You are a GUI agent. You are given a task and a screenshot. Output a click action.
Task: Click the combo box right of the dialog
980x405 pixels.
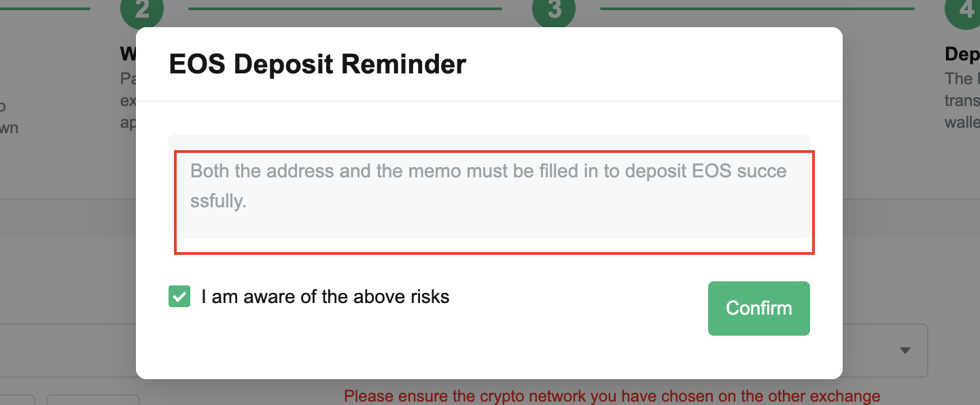tap(886, 351)
